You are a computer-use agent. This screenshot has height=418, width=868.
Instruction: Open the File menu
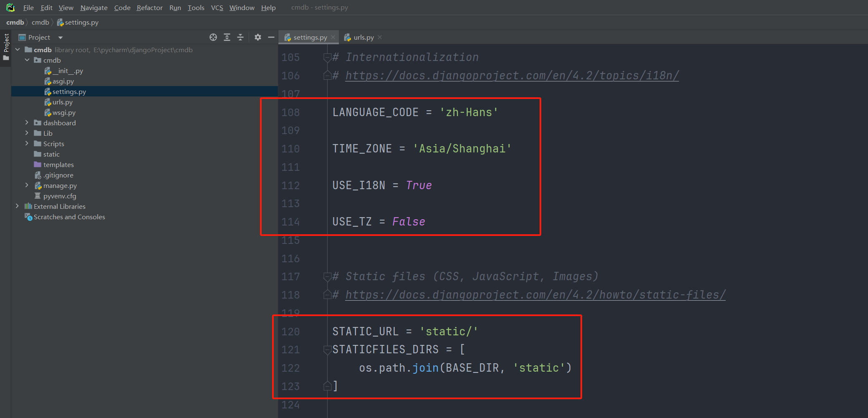pos(28,8)
